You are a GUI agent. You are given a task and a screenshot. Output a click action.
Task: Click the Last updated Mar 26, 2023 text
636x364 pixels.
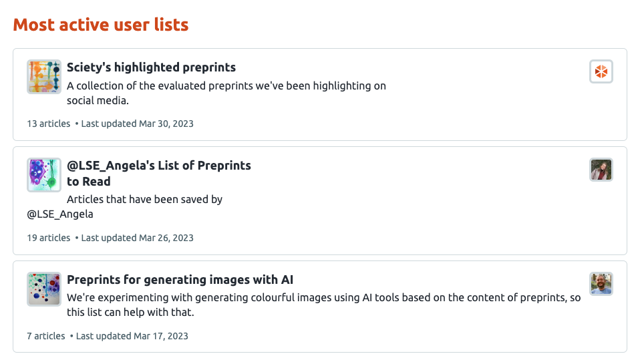(137, 238)
